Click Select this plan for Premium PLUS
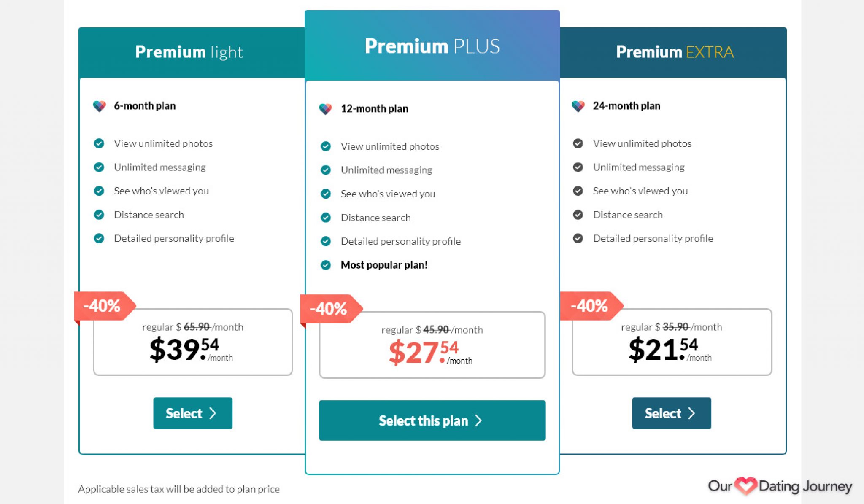This screenshot has width=864, height=504. point(432,420)
